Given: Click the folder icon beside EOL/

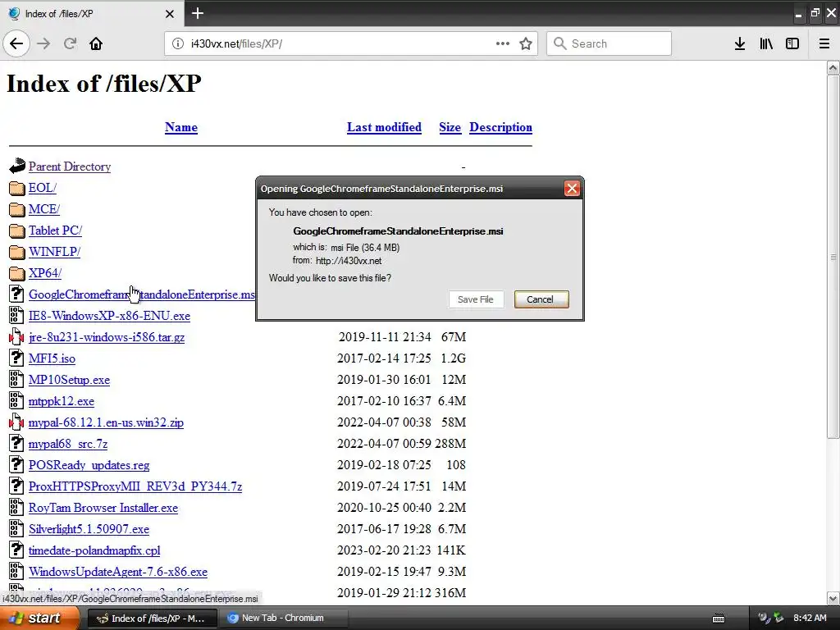Looking at the screenshot, I should [x=16, y=188].
